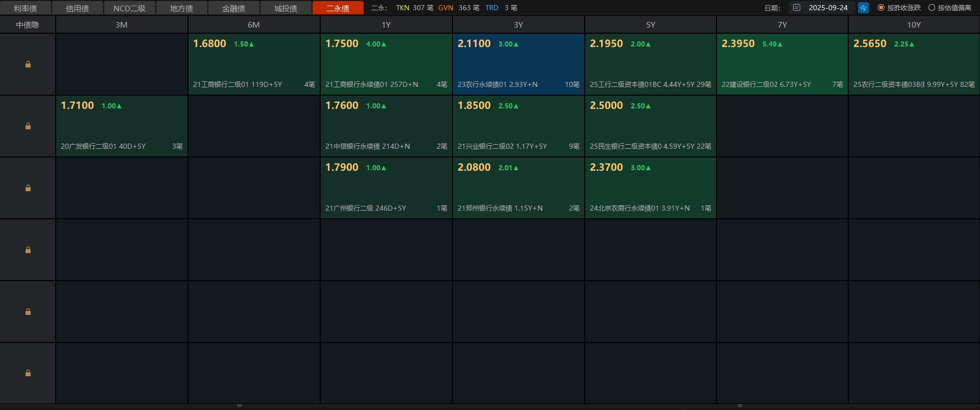
Task: Switch to the NCD二级 tab
Action: pos(129,8)
